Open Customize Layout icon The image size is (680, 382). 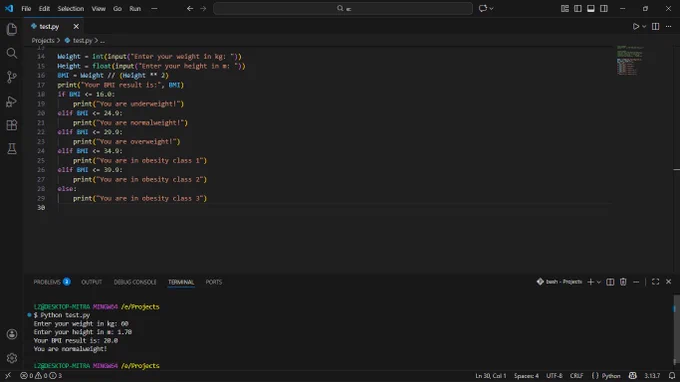tap(564, 8)
